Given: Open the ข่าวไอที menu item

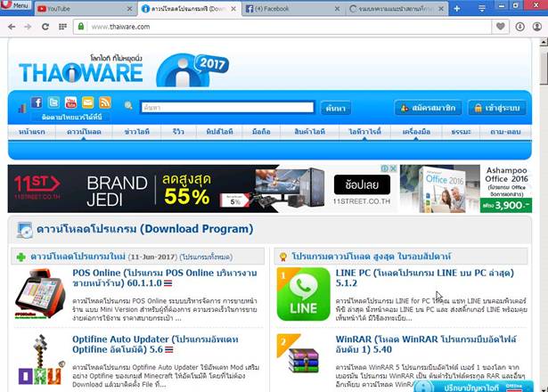Looking at the screenshot, I should click(136, 132).
